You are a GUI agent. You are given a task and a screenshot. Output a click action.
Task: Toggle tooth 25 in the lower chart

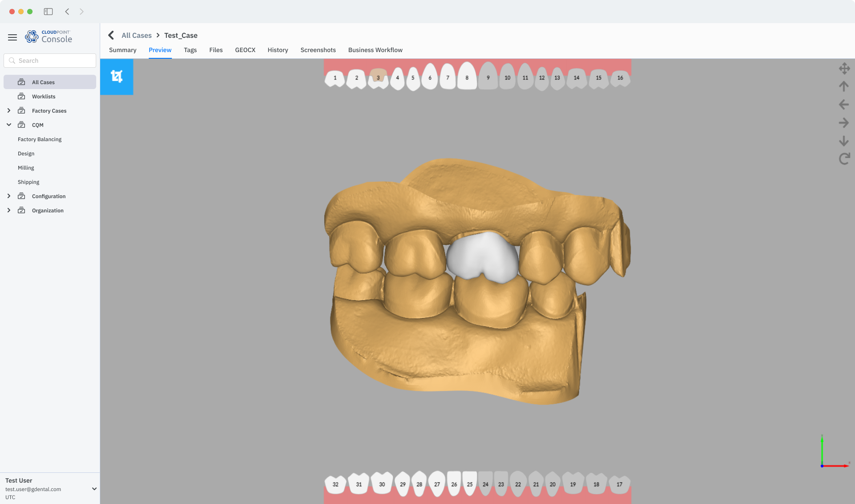coord(469,484)
